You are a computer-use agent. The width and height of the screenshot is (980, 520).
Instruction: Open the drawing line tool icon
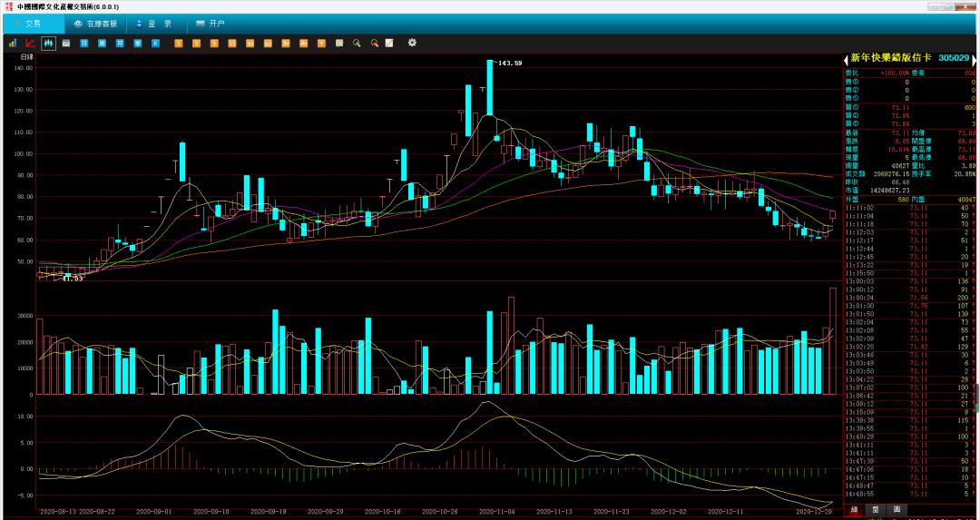389,44
